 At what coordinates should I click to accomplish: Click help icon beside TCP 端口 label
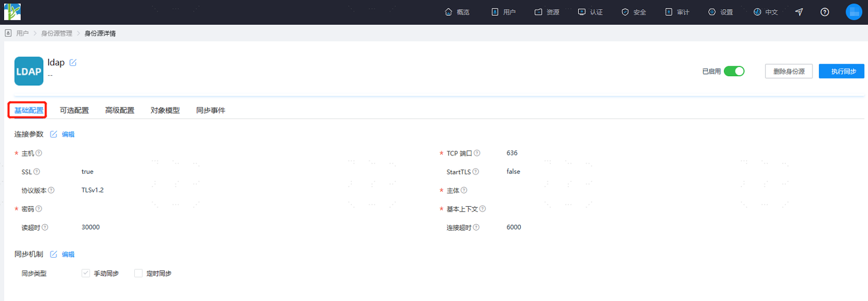[x=477, y=153]
